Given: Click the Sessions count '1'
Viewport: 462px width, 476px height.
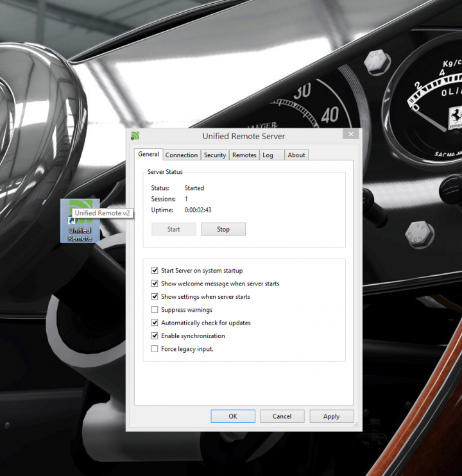Looking at the screenshot, I should coord(186,199).
